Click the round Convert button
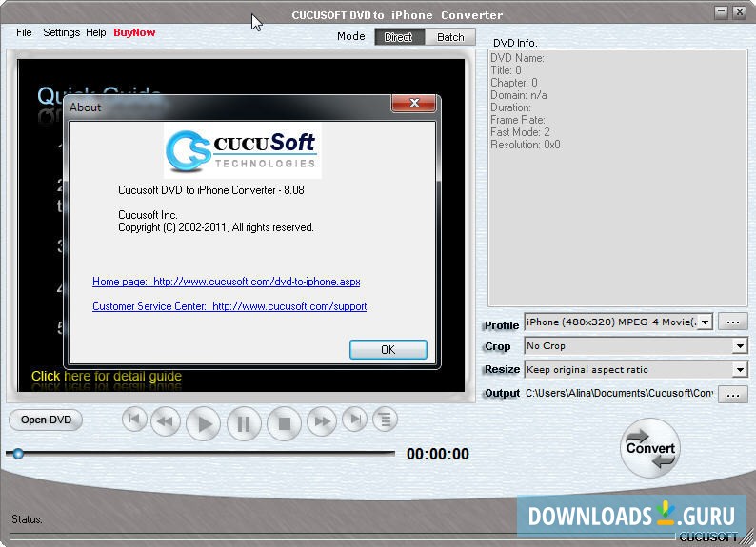The height and width of the screenshot is (547, 756). tap(650, 448)
